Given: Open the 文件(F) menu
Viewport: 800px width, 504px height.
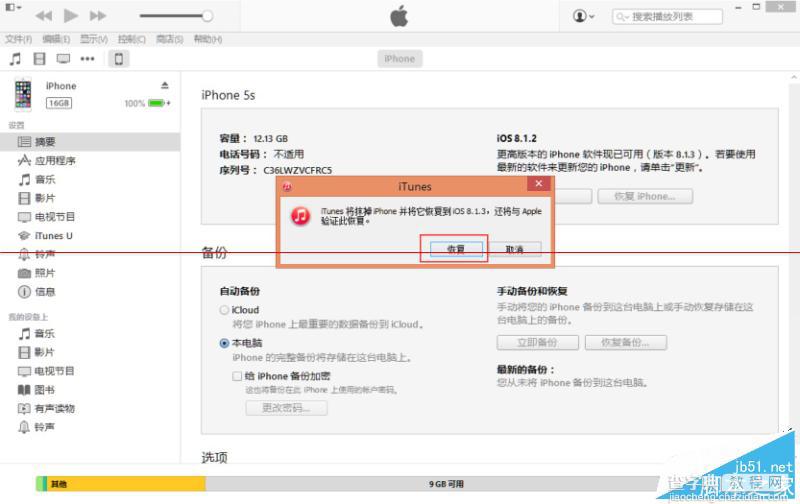Looking at the screenshot, I should (18, 39).
